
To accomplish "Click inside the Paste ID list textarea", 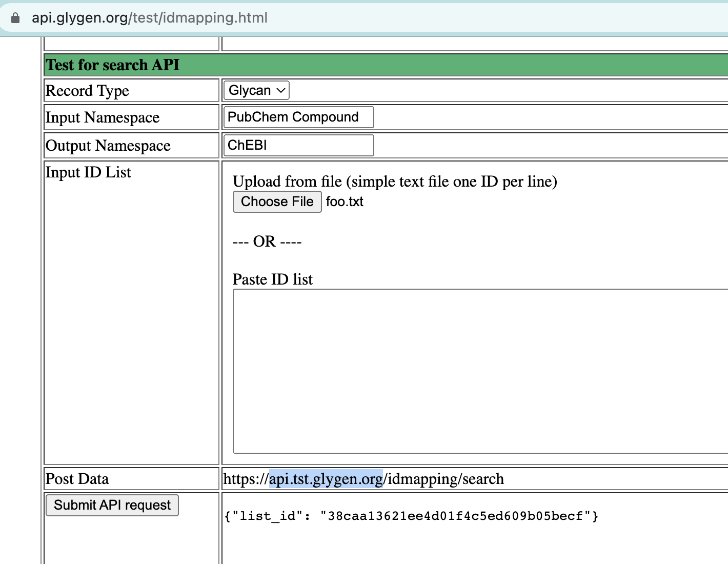I will coord(480,371).
